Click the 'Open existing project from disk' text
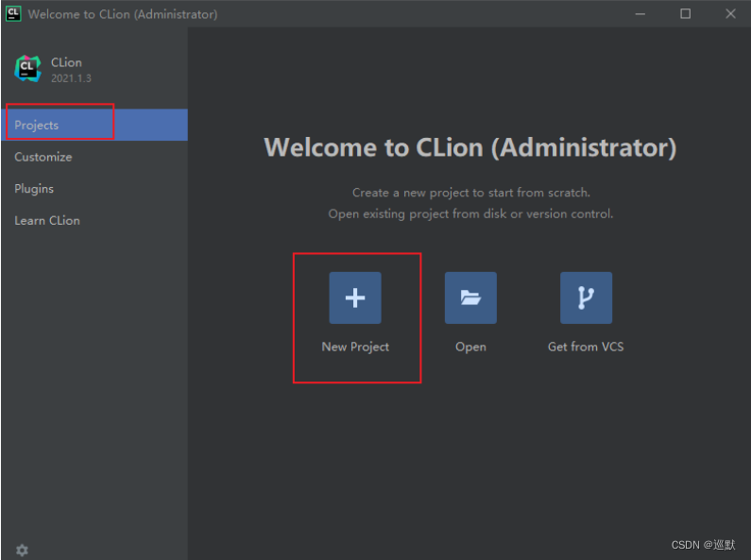The height and width of the screenshot is (560, 751). [x=470, y=214]
